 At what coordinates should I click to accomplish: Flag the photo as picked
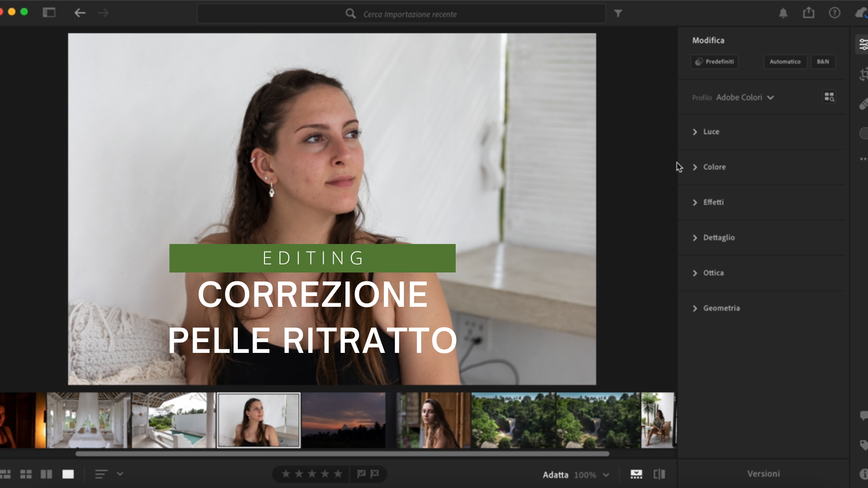361,474
